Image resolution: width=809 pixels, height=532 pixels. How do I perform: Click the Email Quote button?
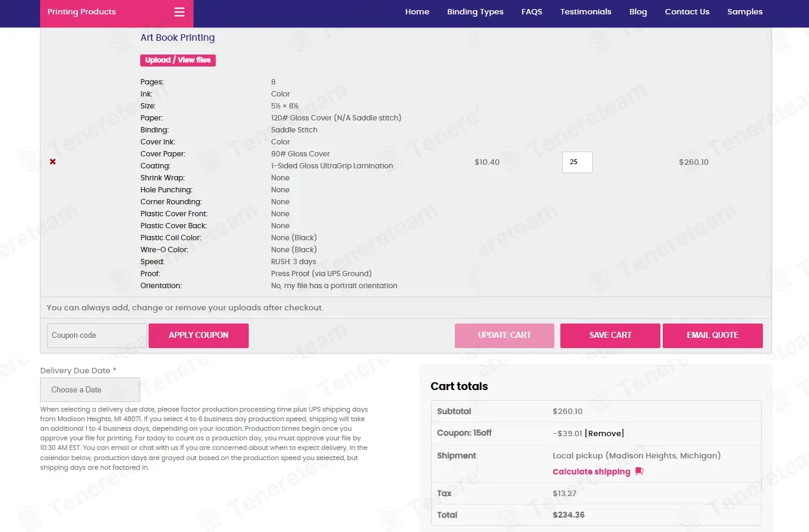click(x=713, y=335)
